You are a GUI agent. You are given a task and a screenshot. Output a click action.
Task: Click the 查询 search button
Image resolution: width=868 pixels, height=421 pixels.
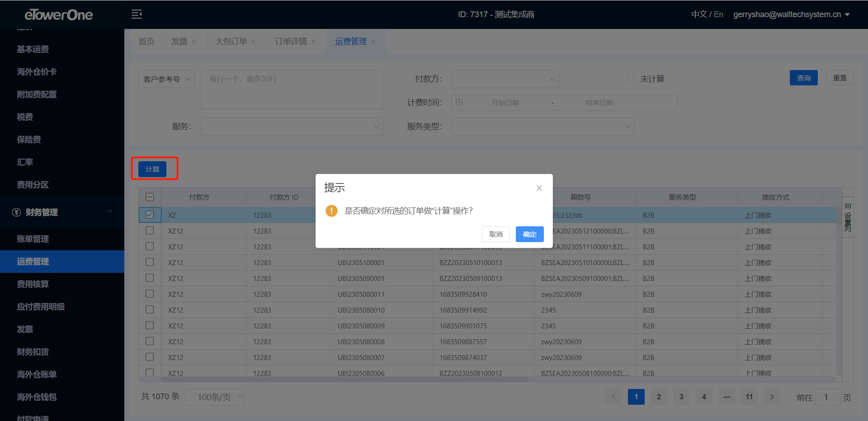(804, 78)
